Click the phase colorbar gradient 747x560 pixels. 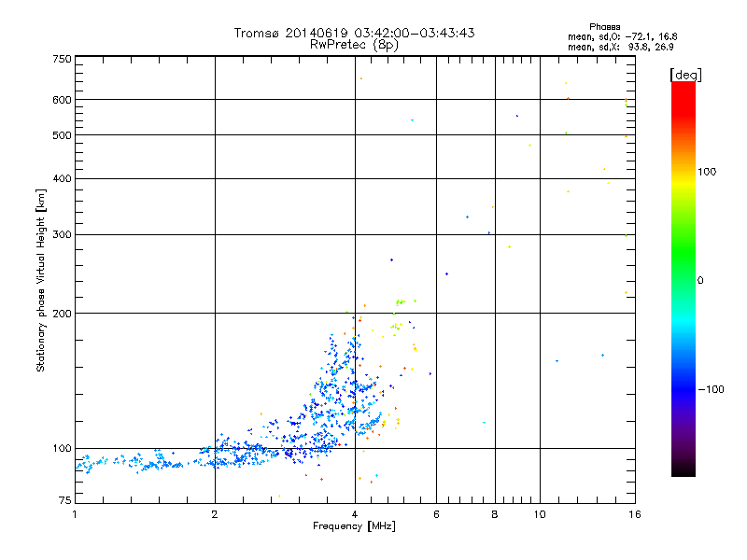coord(684,278)
